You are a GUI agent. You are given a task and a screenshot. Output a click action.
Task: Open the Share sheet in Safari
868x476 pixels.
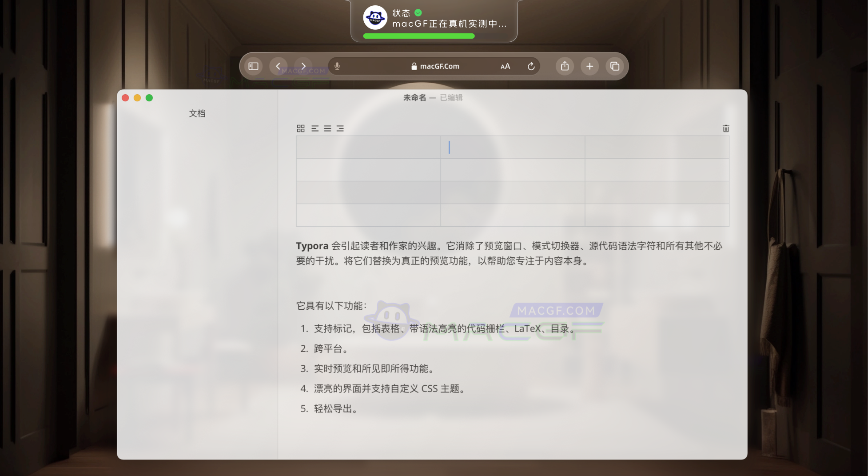pos(565,66)
